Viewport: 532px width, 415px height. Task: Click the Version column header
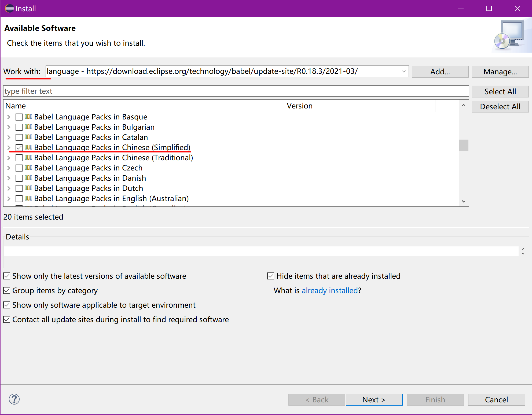(x=360, y=106)
